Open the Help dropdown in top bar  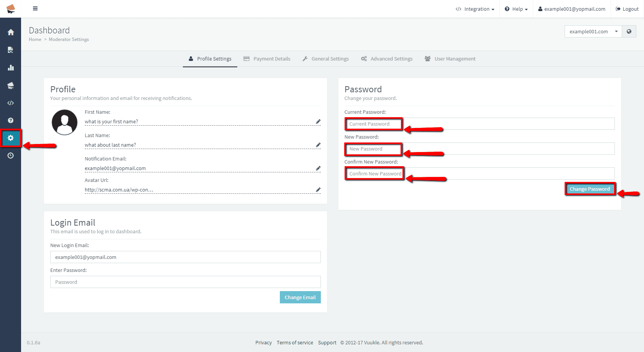tap(516, 9)
